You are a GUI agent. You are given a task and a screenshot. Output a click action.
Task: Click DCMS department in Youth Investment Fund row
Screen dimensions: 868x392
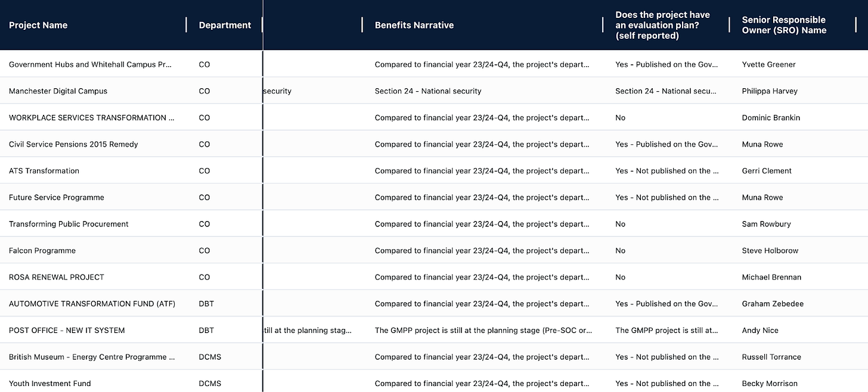tap(210, 383)
